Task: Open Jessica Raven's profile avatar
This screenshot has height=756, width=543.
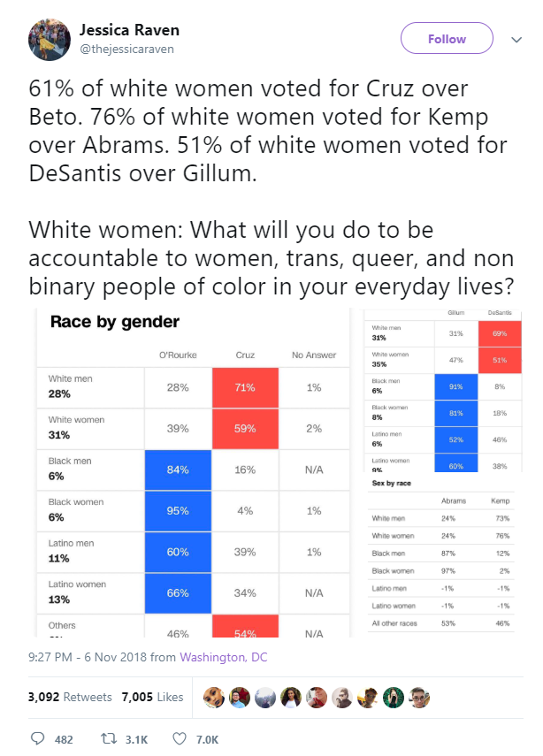Action: pyautogui.click(x=50, y=40)
